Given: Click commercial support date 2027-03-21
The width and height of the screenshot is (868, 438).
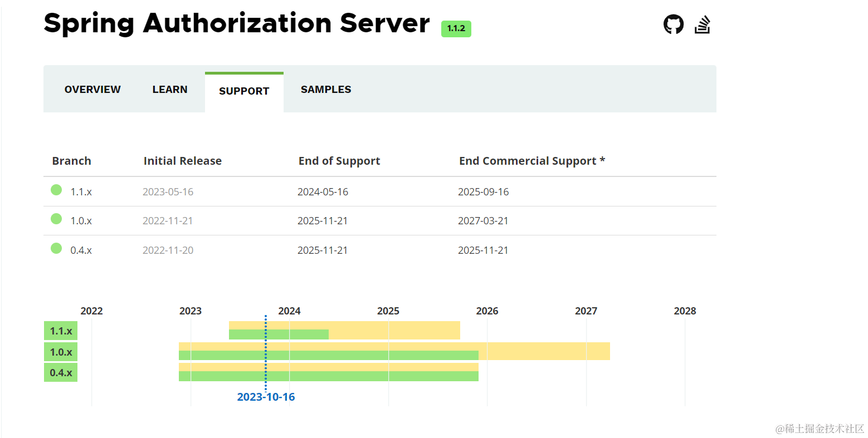Looking at the screenshot, I should 483,221.
